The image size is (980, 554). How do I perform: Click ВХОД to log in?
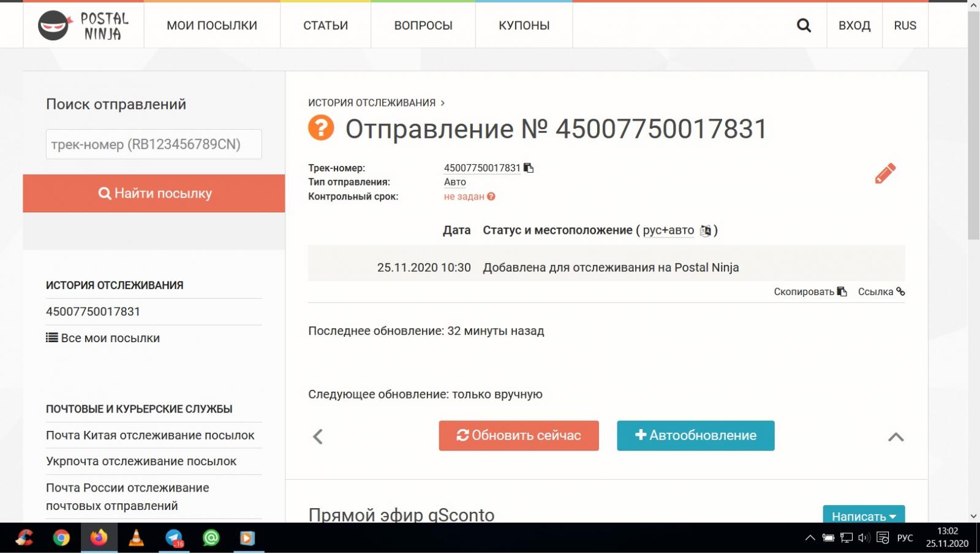[x=854, y=25]
